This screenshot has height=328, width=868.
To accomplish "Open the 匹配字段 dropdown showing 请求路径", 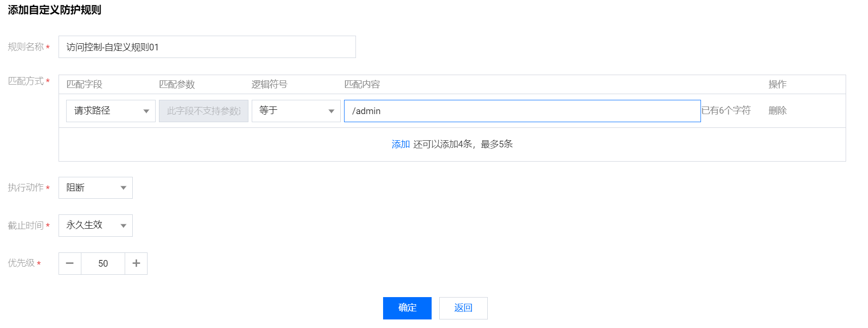I will pyautogui.click(x=105, y=111).
